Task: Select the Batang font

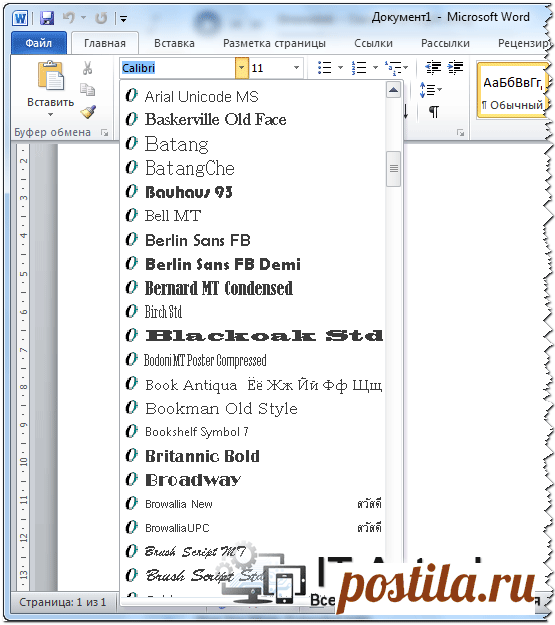Action: 252,143
